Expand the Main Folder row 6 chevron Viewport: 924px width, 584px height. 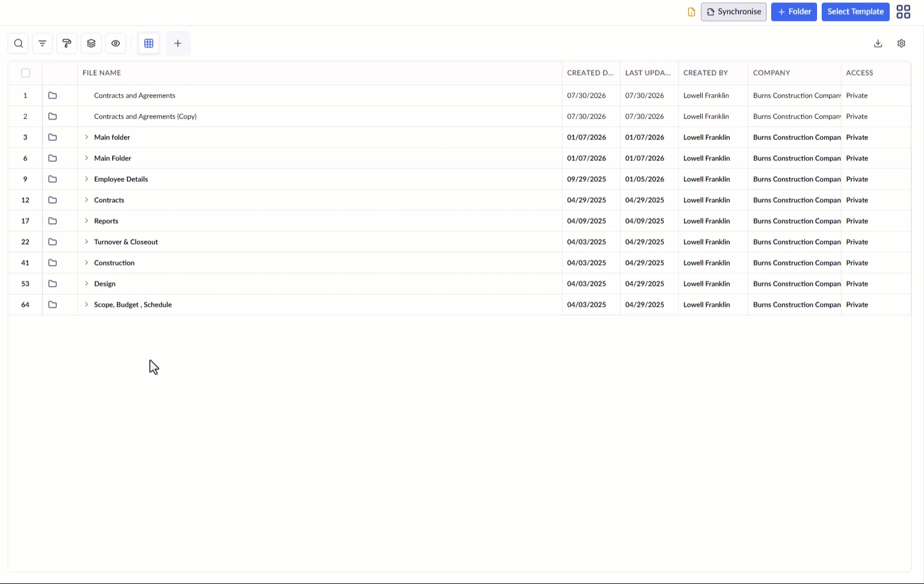[x=87, y=158]
